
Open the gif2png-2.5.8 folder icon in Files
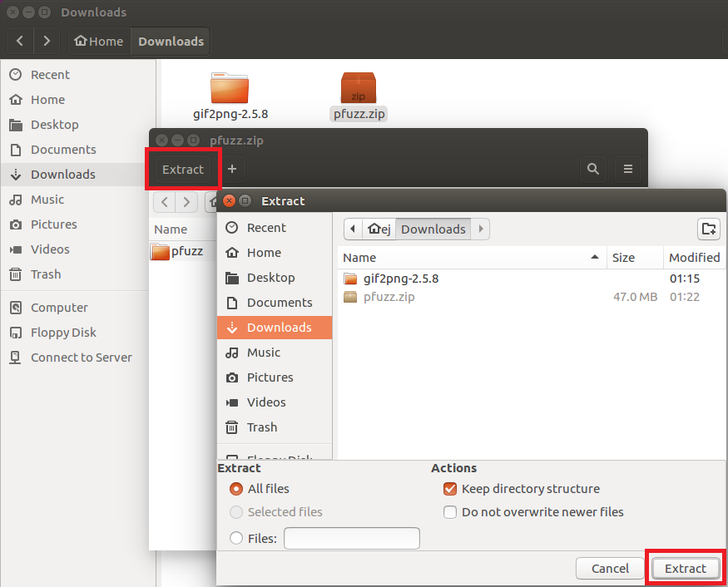coord(230,88)
